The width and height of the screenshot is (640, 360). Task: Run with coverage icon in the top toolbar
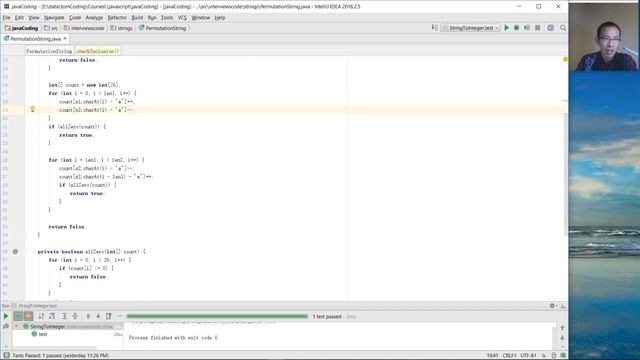(527, 28)
